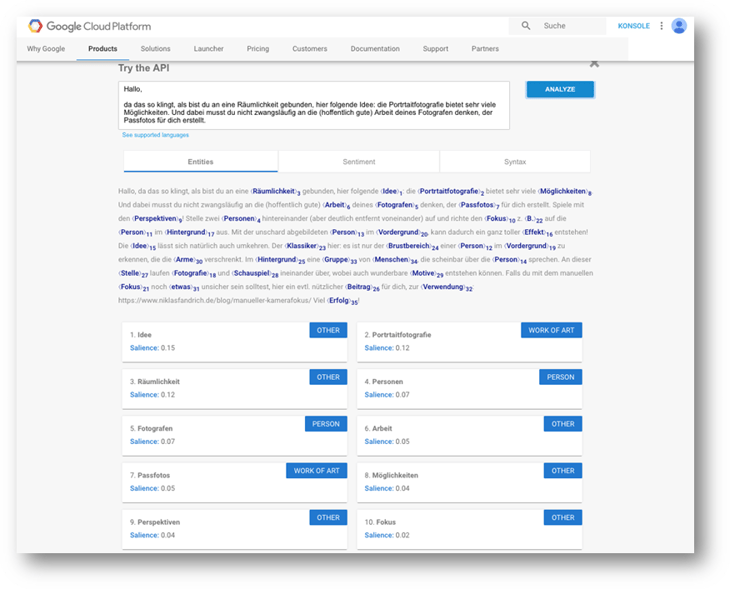Click WORK OF ART tag on Portrtaitfotografie card
The height and width of the screenshot is (589, 730).
pos(551,330)
